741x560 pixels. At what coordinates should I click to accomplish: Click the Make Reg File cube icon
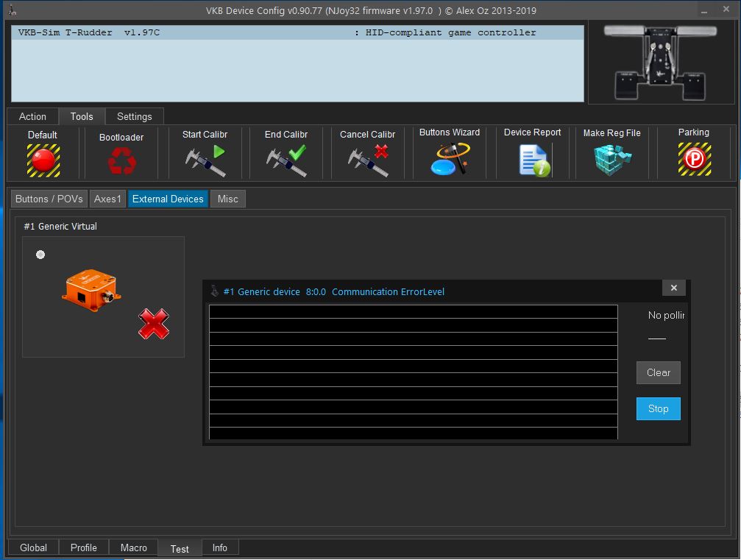(x=612, y=160)
